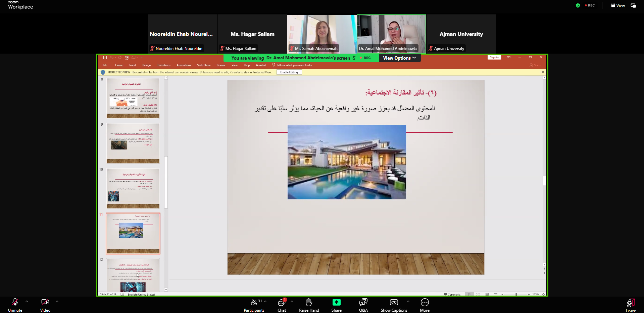Click the green encryption shield icon
Image resolution: width=644 pixels, height=313 pixels.
pyautogui.click(x=578, y=5)
